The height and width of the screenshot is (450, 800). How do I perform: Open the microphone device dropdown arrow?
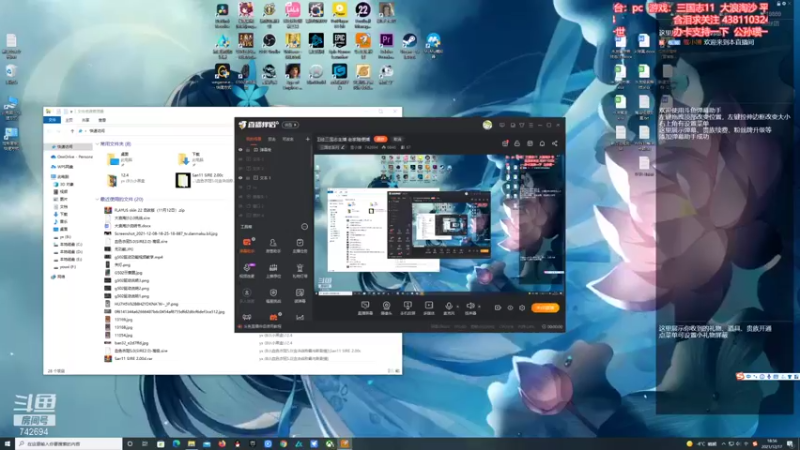[458, 306]
